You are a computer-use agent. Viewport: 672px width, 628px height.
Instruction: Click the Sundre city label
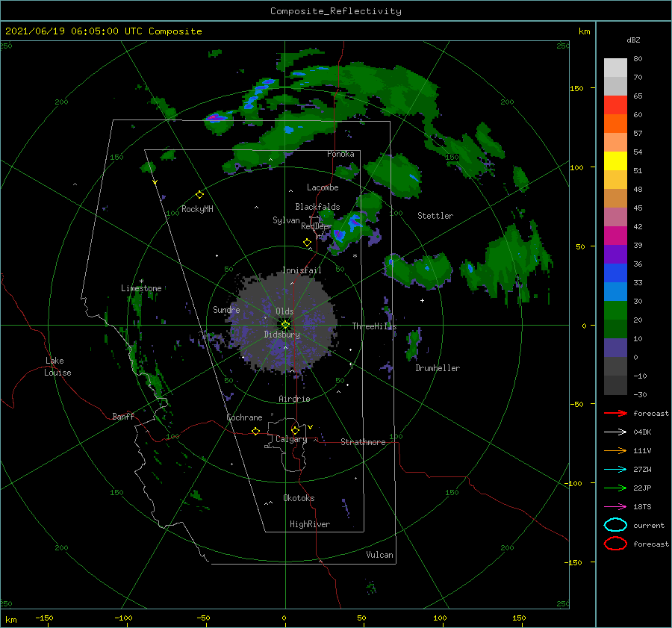(226, 309)
